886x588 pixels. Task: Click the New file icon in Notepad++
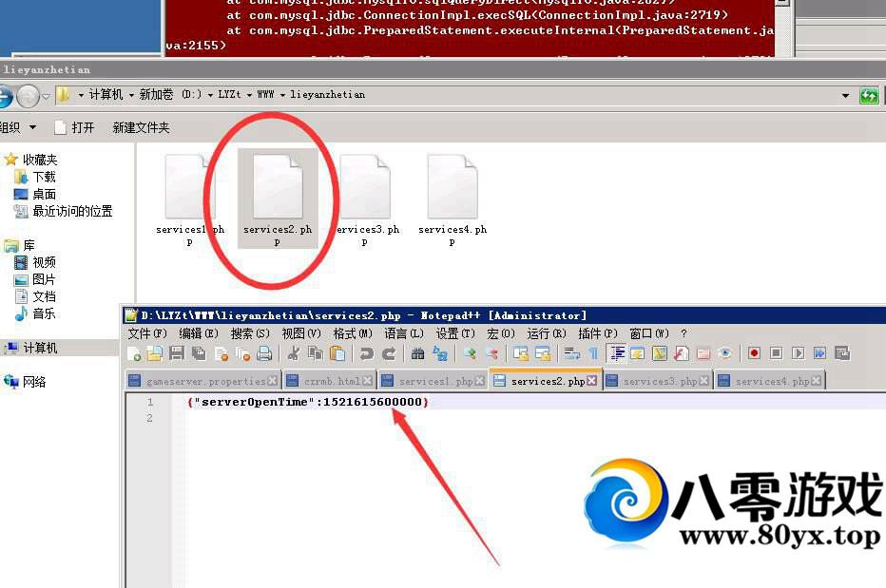134,353
